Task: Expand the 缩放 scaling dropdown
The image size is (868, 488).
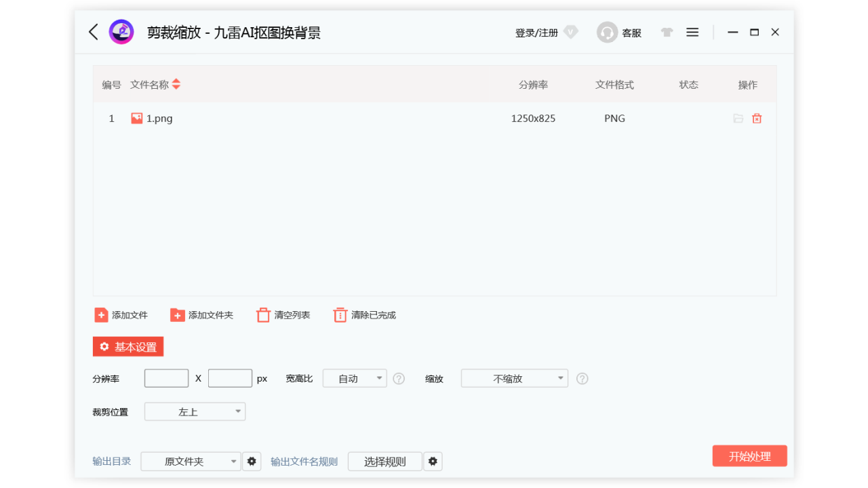Action: tap(514, 379)
